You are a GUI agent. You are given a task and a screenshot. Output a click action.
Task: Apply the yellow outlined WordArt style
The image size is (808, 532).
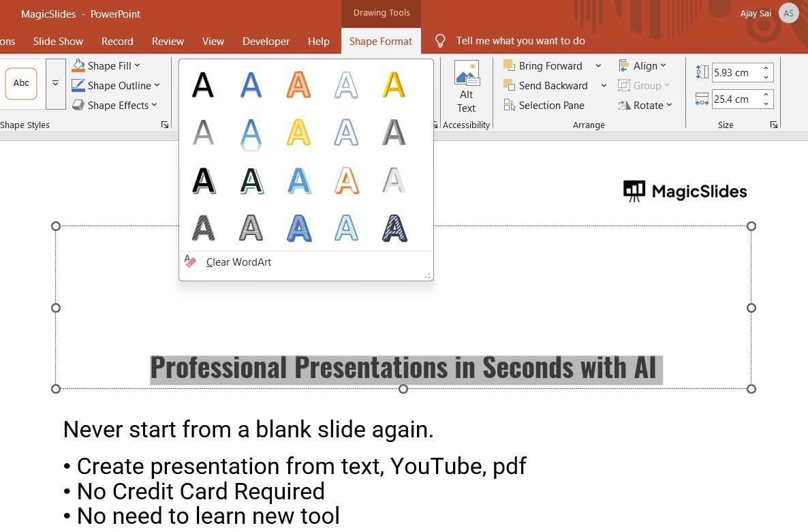(299, 133)
